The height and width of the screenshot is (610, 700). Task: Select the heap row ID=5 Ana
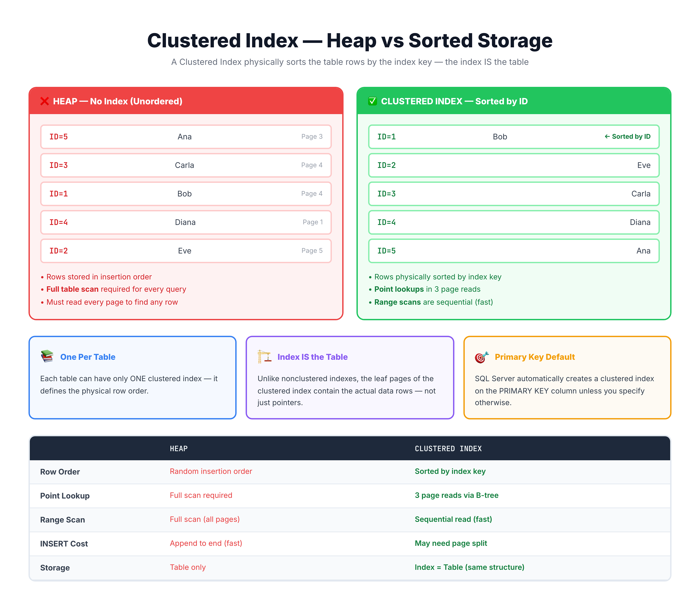[x=186, y=137]
